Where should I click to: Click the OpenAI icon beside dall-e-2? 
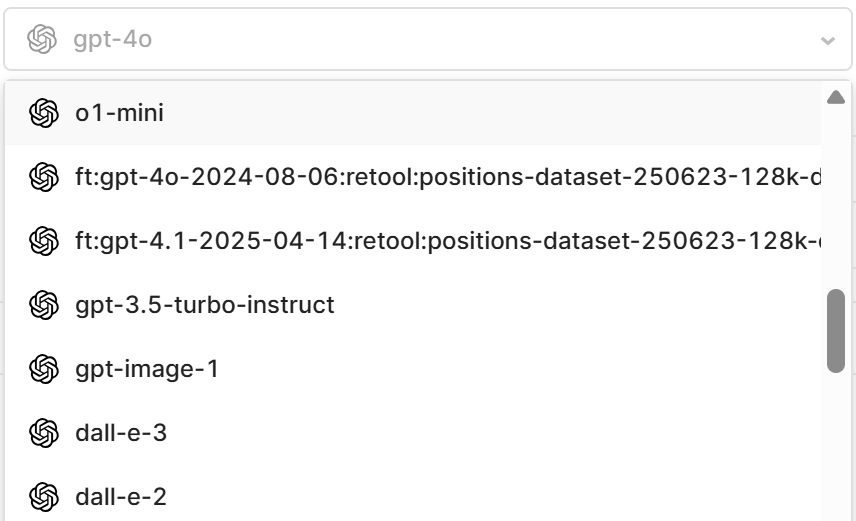(44, 497)
